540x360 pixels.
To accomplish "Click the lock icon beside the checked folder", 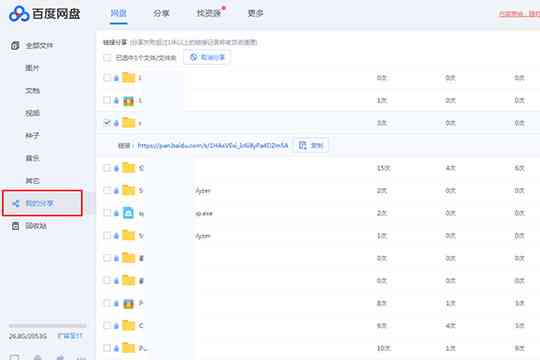I will 116,123.
